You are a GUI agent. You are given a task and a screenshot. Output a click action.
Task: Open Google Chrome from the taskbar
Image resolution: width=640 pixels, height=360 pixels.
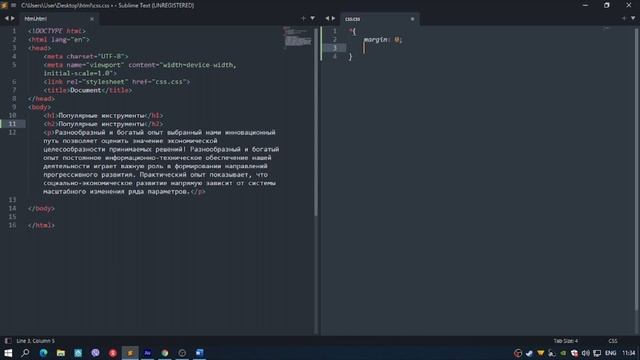coord(165,353)
